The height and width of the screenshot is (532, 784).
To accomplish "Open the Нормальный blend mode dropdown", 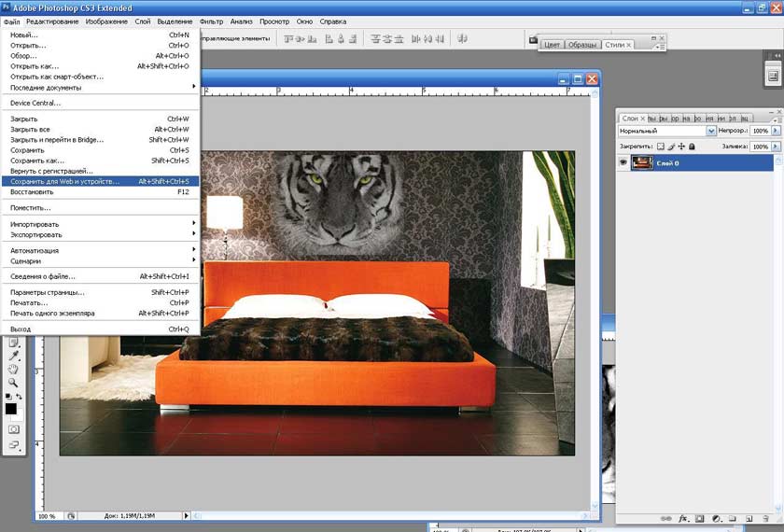I will pos(711,132).
